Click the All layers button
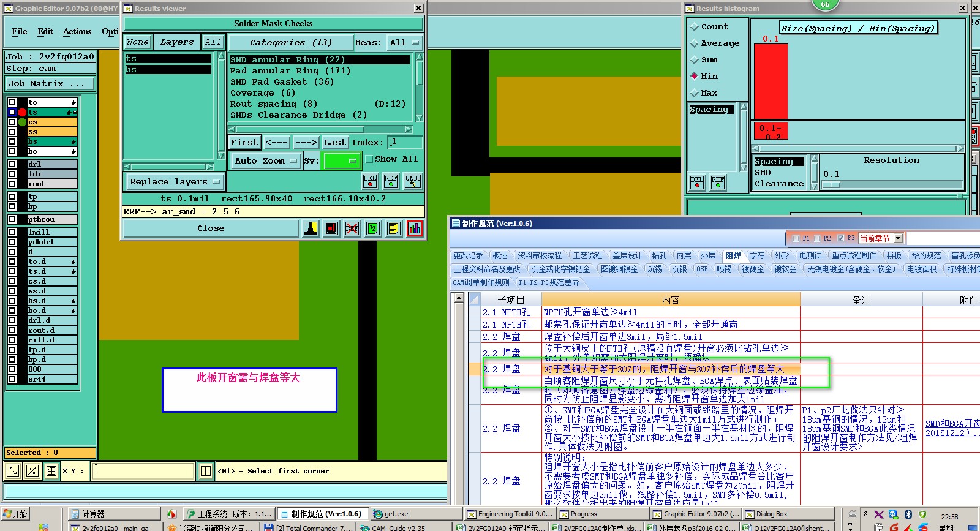980x531 pixels. tap(213, 42)
